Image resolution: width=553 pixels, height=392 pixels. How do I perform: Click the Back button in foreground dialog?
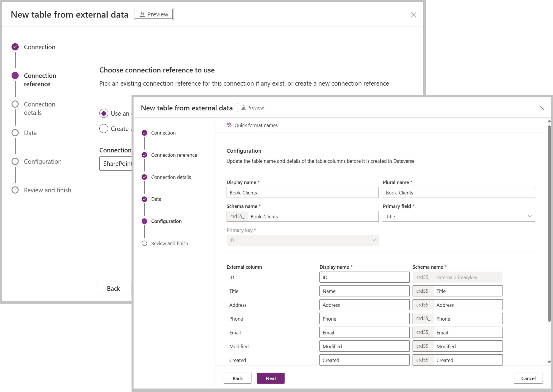[x=238, y=378]
